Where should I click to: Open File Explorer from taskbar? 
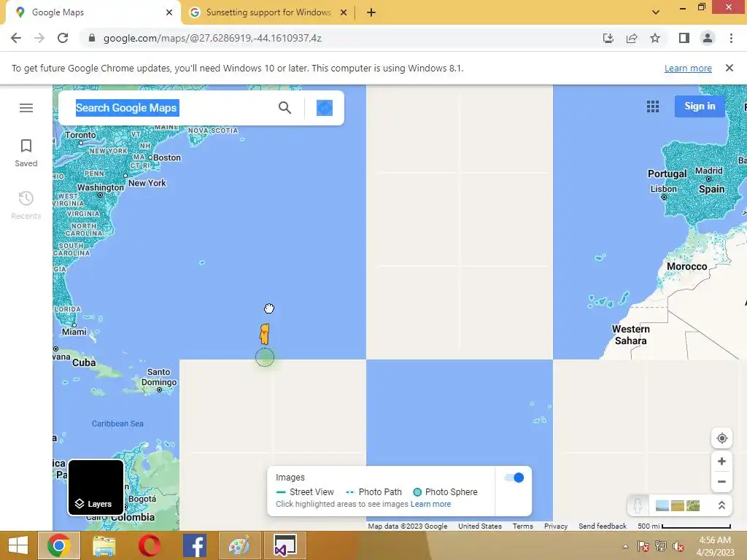pos(104,545)
